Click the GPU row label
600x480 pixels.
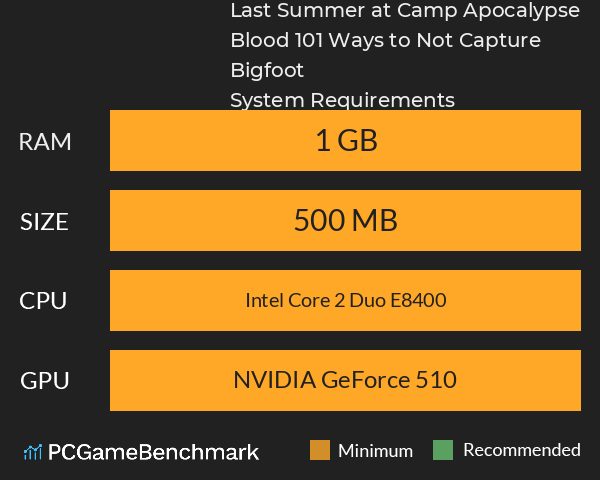44,381
